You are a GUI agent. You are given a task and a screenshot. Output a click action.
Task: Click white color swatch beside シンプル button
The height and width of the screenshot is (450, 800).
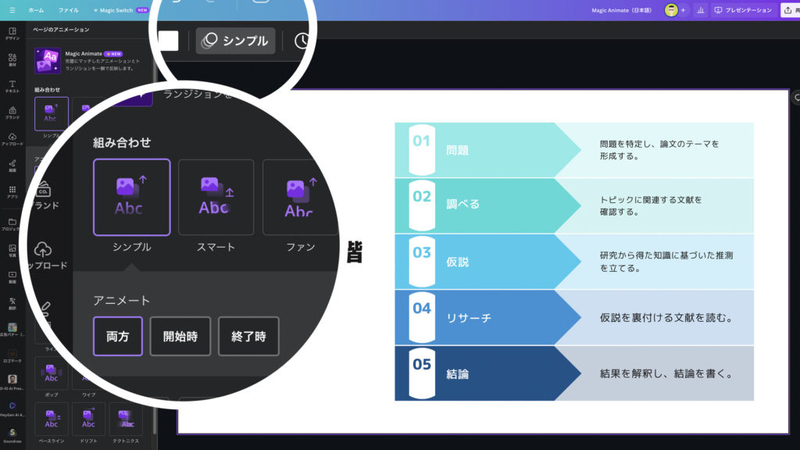pos(168,41)
